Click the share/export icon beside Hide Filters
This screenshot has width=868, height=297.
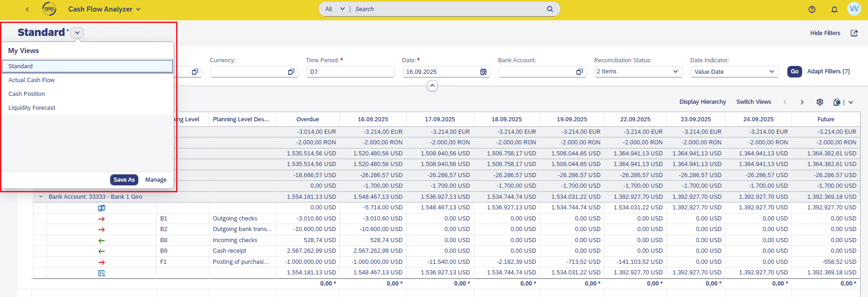coord(854,33)
